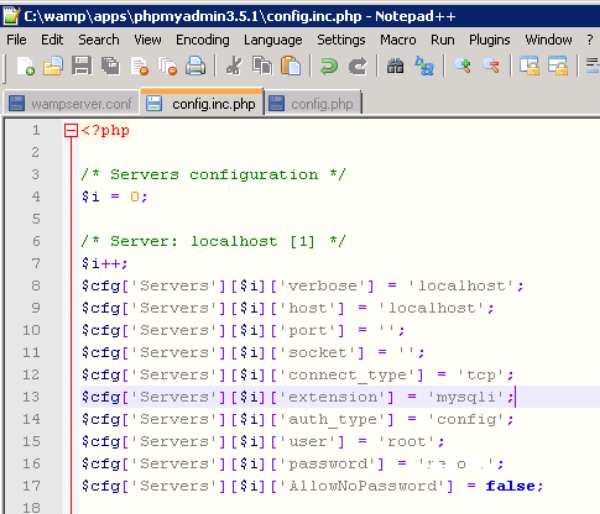Click the Notepad++ title bar app icon
The height and width of the screenshot is (514, 600).
pyautogui.click(x=11, y=16)
